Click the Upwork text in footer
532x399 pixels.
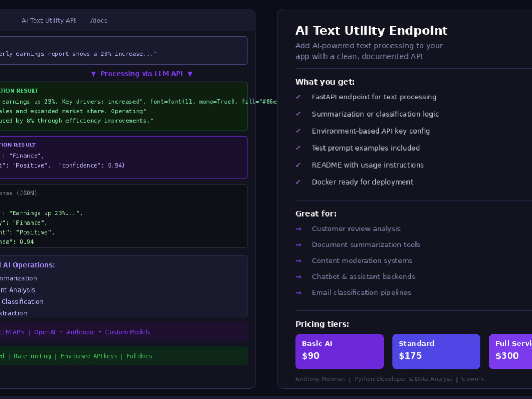(x=472, y=379)
